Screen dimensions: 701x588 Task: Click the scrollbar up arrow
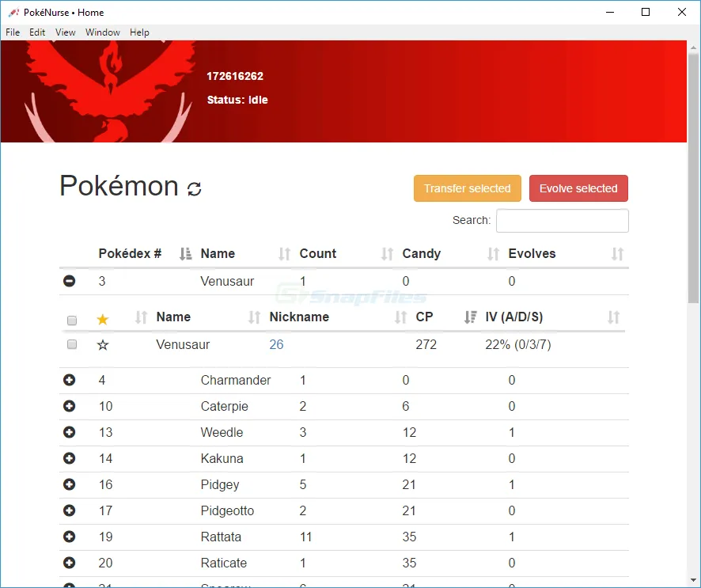[693, 47]
